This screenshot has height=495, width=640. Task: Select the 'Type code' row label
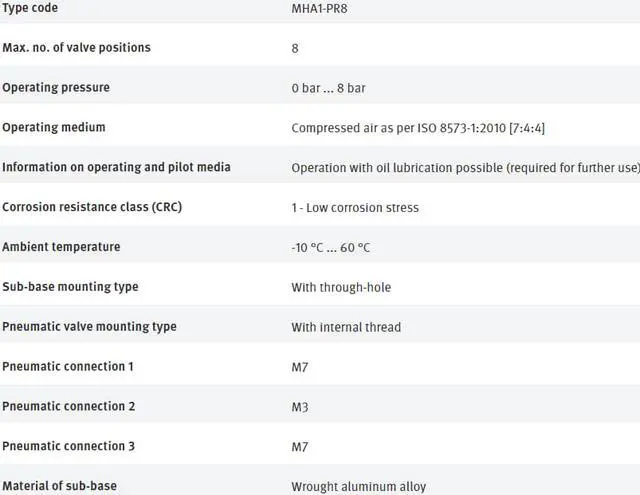point(30,8)
